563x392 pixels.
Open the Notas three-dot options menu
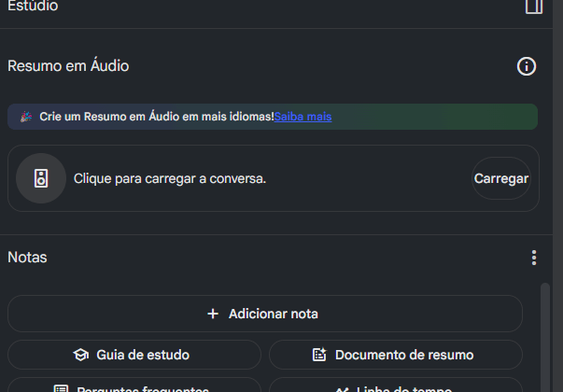(533, 258)
